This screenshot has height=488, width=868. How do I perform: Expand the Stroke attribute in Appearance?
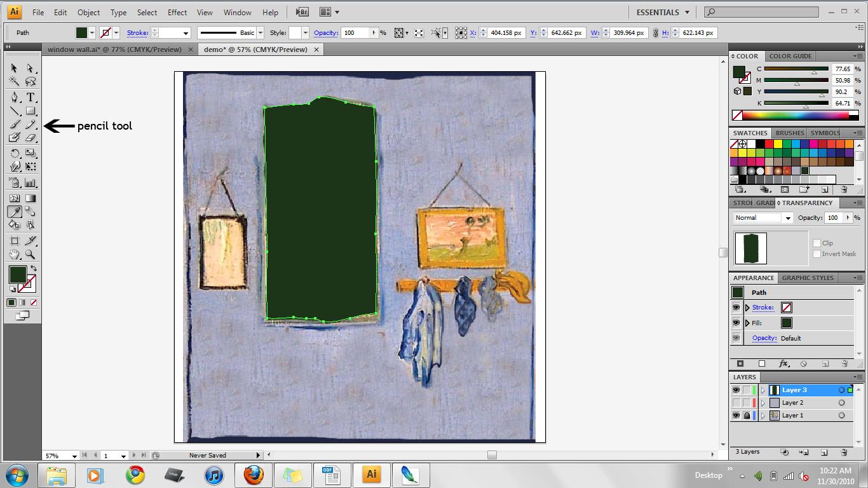coord(747,308)
